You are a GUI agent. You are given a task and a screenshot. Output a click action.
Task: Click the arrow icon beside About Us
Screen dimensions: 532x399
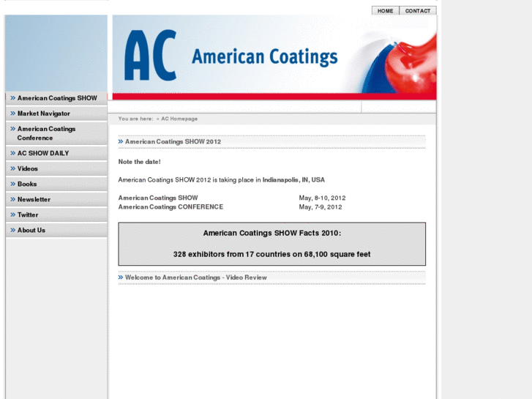click(13, 230)
